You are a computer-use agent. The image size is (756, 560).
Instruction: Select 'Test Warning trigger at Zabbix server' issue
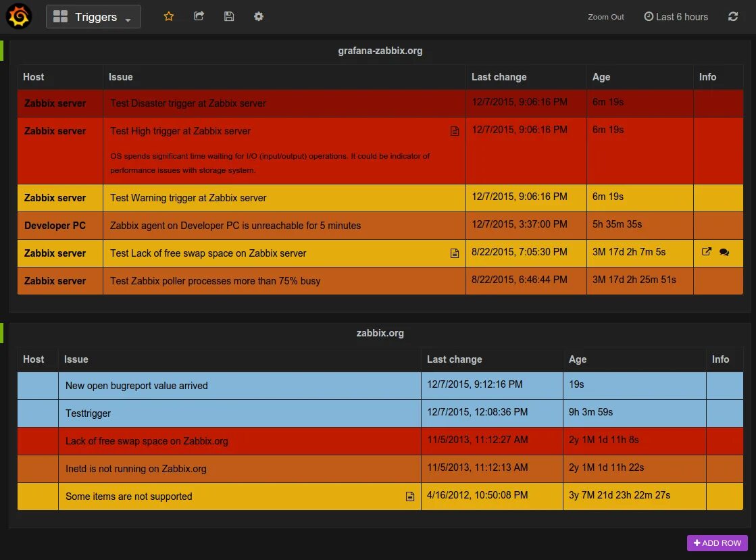pos(188,198)
